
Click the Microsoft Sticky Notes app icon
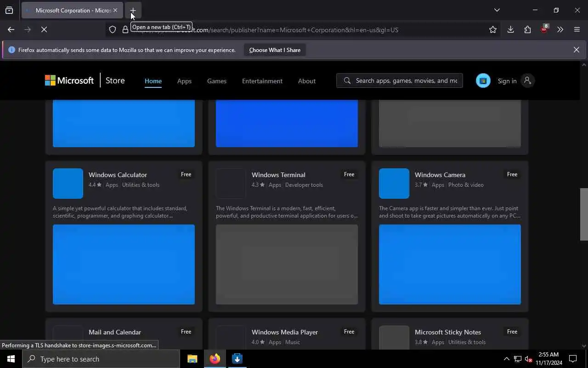(394, 338)
